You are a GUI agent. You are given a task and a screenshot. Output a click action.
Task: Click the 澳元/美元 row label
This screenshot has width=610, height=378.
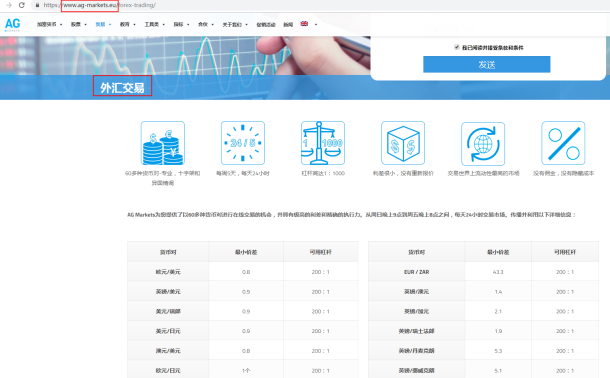coord(168,351)
